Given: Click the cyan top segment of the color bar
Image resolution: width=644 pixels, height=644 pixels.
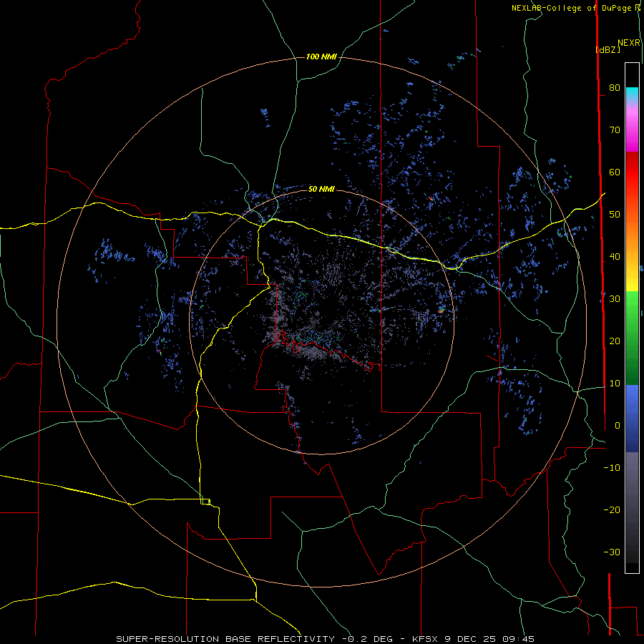Looking at the screenshot, I should tap(632, 94).
